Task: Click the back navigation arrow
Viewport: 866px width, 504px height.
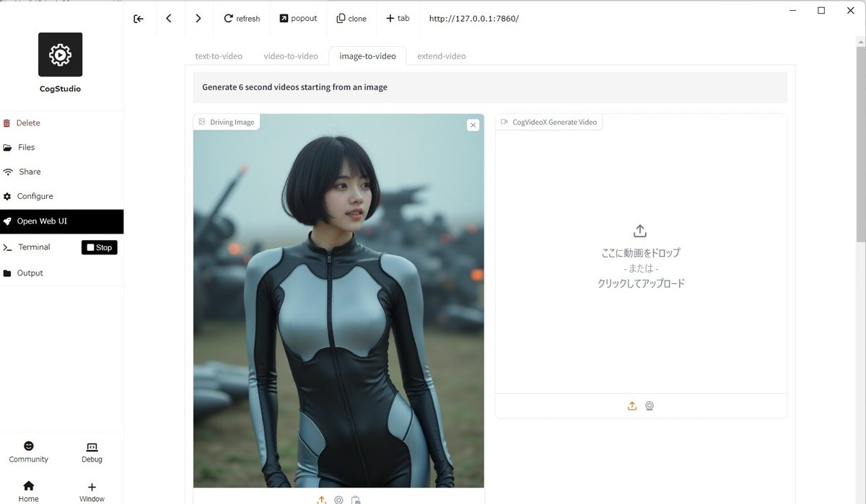Action: click(169, 18)
